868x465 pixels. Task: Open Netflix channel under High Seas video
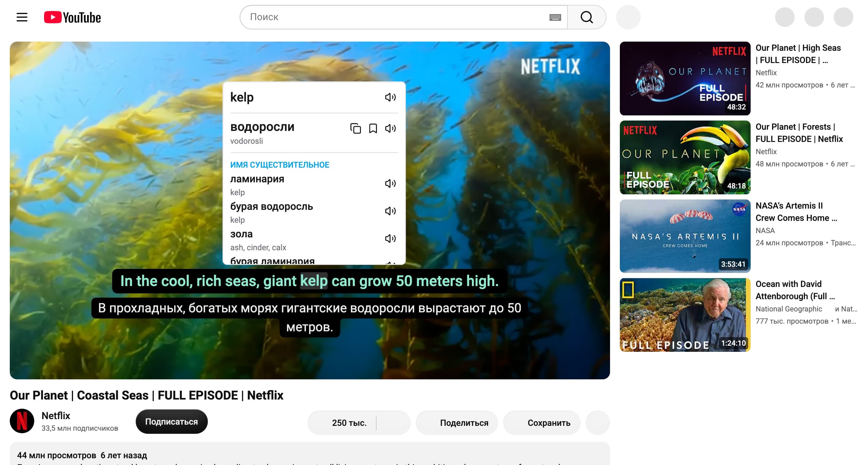766,73
